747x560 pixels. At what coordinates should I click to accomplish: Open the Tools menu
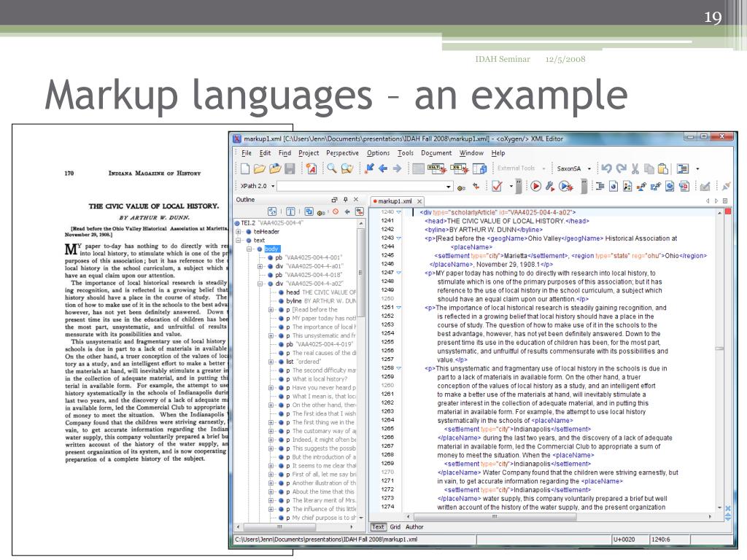tap(406, 153)
